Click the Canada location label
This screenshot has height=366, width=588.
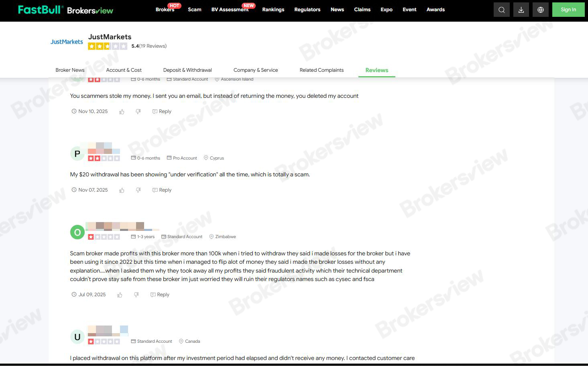pyautogui.click(x=189, y=342)
